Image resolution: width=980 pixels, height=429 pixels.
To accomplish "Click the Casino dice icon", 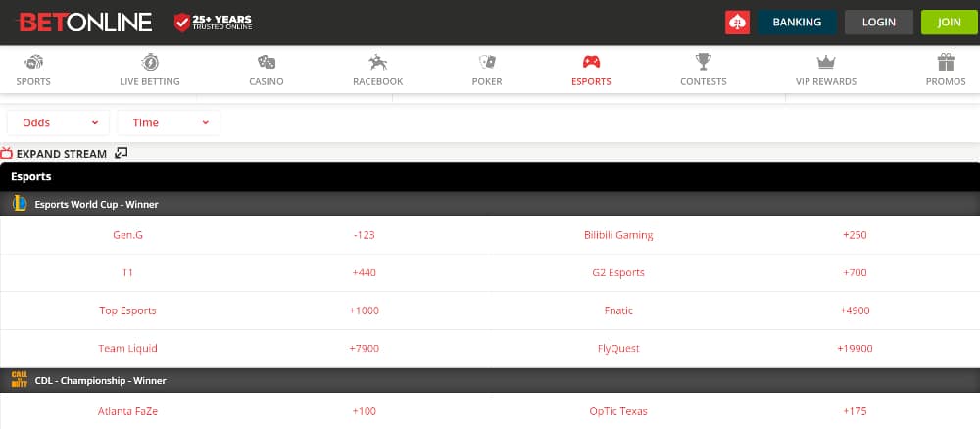I will (x=267, y=62).
